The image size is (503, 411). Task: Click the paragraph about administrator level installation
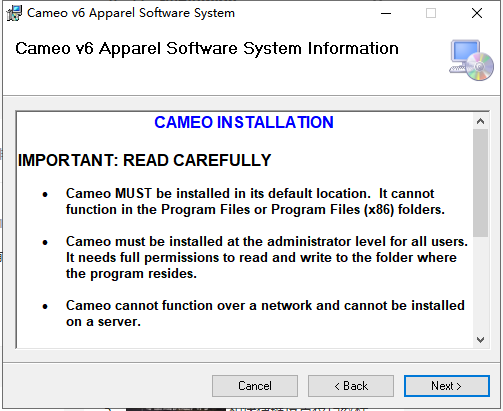tap(267, 257)
